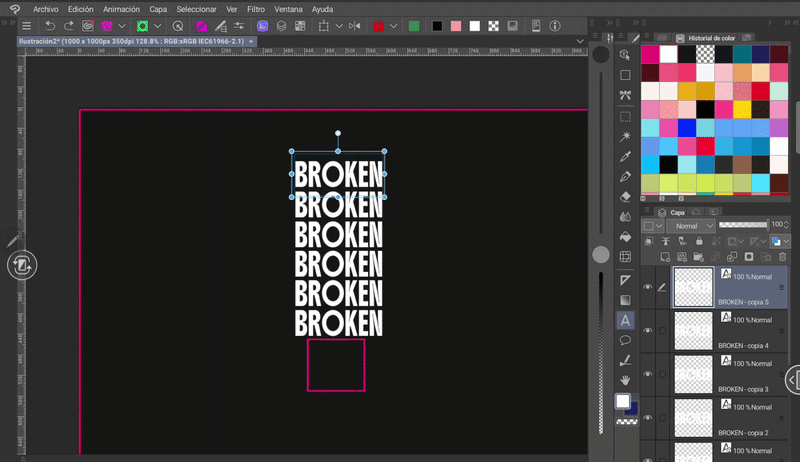Image resolution: width=800 pixels, height=462 pixels.
Task: Select the Balloon speech bubble tool
Action: (x=625, y=340)
